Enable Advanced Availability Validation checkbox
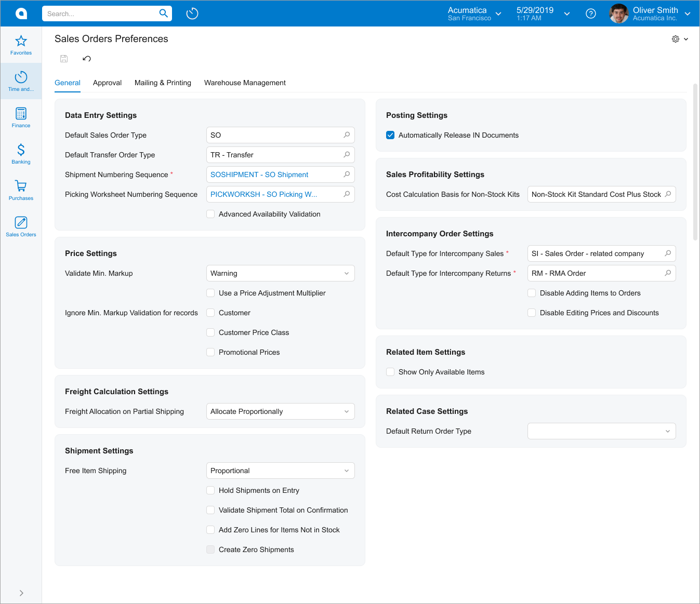The width and height of the screenshot is (700, 604). tap(210, 214)
